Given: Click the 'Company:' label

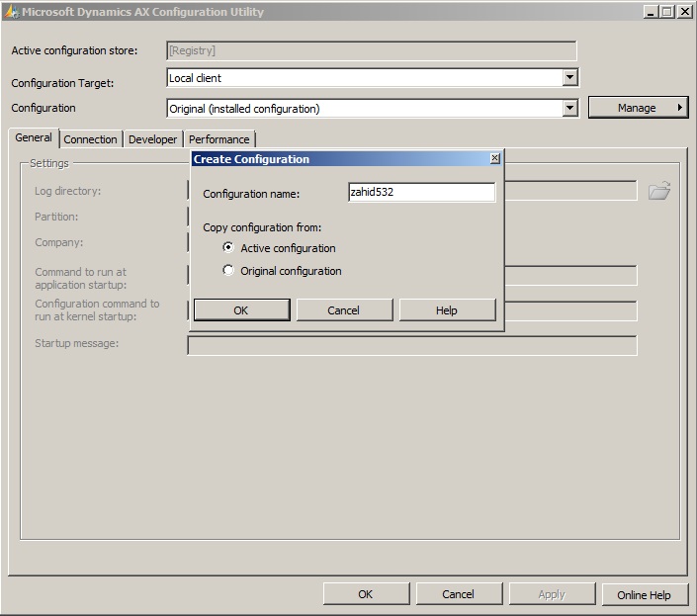Looking at the screenshot, I should 58,242.
